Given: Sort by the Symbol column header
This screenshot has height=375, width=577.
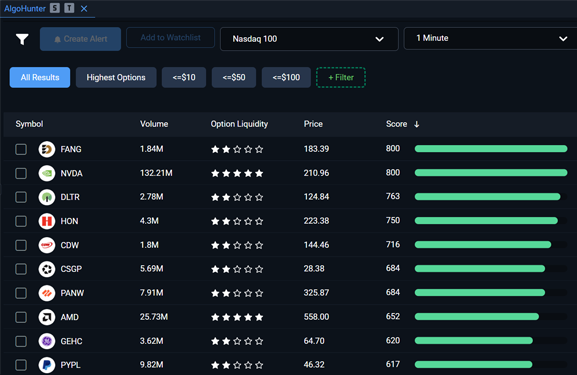Looking at the screenshot, I should click(29, 124).
